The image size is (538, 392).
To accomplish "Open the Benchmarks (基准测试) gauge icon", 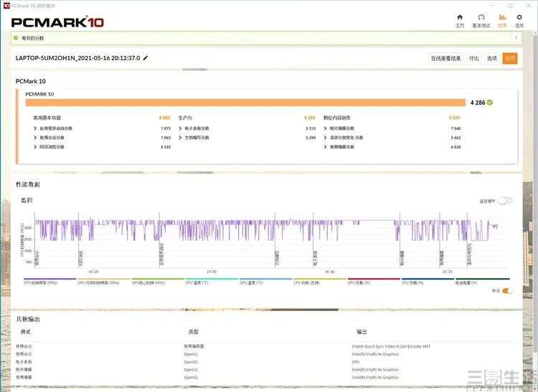I will tap(481, 17).
